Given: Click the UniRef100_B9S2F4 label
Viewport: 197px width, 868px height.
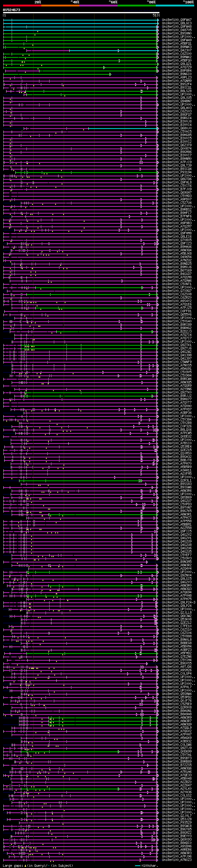Looking at the screenshot, I should point(177,84).
